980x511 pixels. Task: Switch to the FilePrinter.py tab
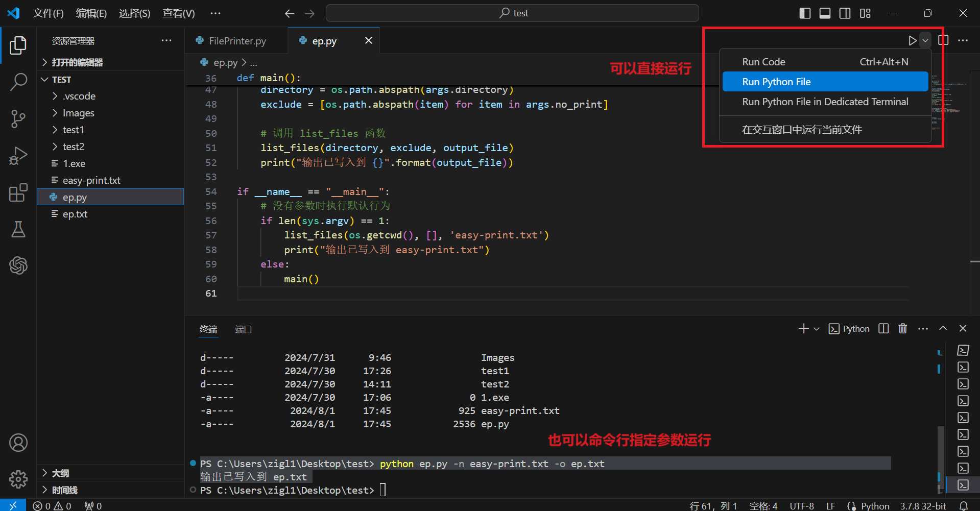[237, 41]
